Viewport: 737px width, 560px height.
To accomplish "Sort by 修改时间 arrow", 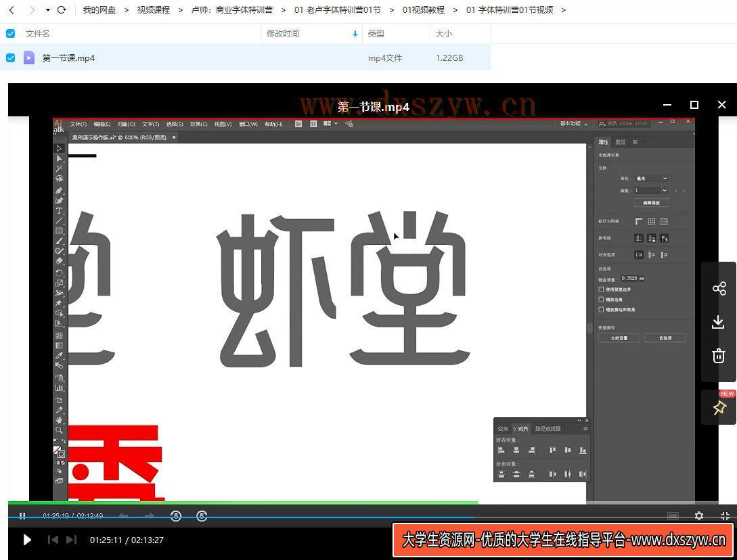I will click(x=355, y=34).
